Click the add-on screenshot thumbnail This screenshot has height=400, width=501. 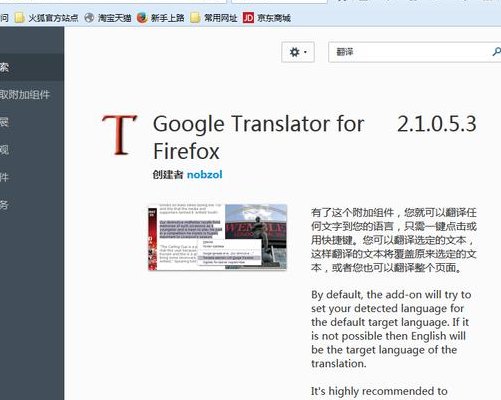(217, 237)
